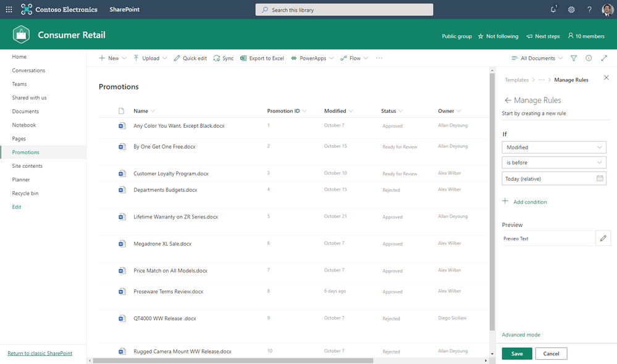The image size is (617, 364).
Task: Click plus icon beside Add condition
Action: point(505,201)
